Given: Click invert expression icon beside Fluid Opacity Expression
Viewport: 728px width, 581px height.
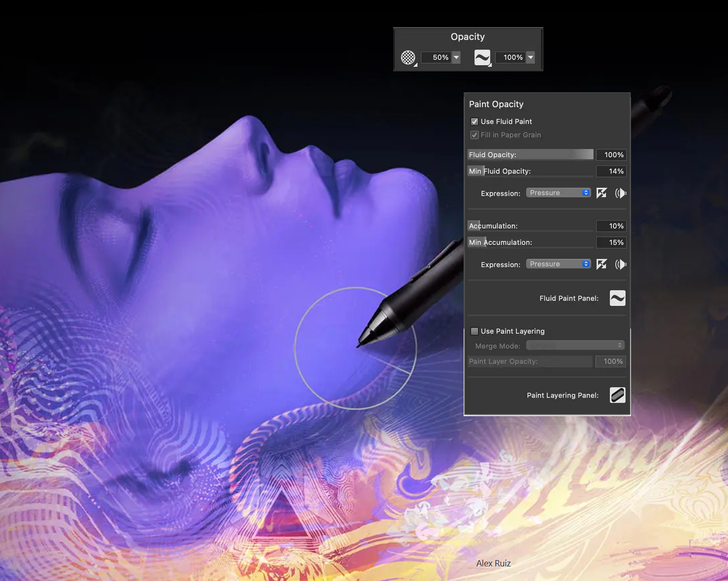Looking at the screenshot, I should tap(602, 193).
